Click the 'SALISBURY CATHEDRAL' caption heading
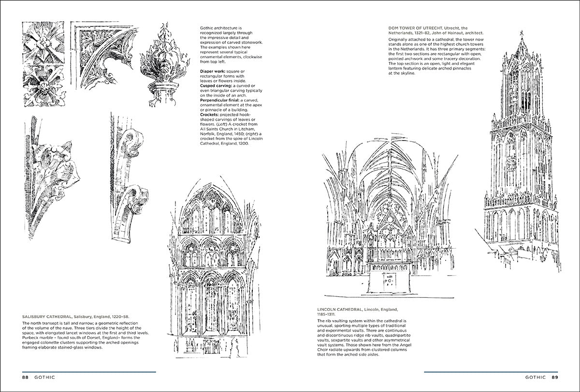Viewport: 580px width, 392px height. pos(47,316)
